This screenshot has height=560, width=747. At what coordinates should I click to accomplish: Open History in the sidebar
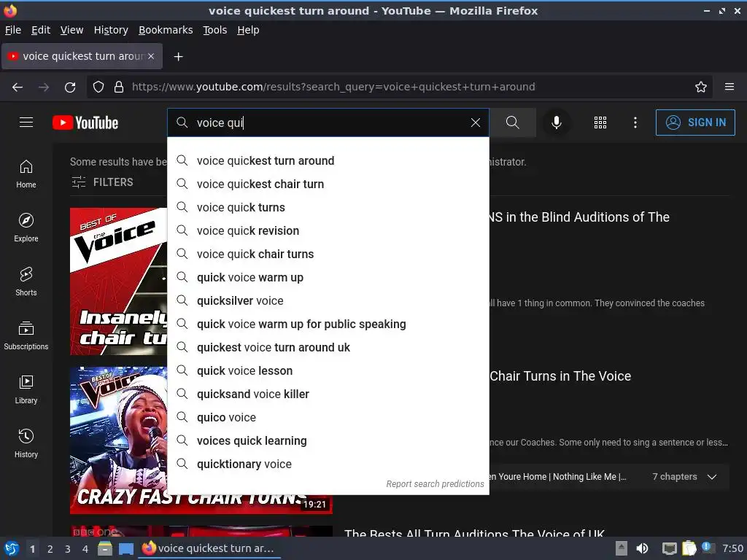[26, 443]
